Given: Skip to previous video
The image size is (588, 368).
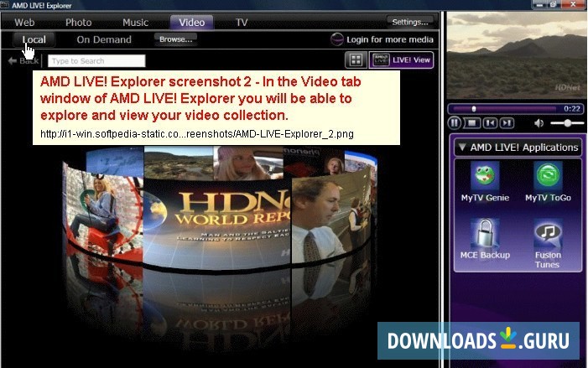Looking at the screenshot, I should (x=490, y=123).
